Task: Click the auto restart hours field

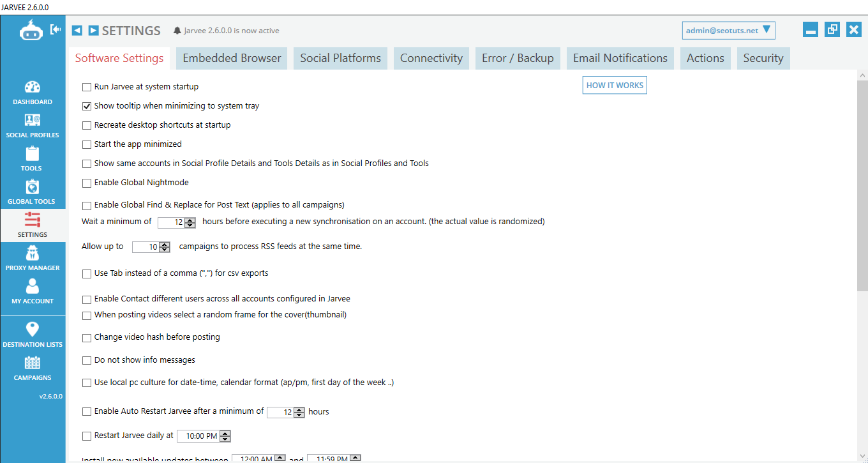Action: tap(280, 412)
